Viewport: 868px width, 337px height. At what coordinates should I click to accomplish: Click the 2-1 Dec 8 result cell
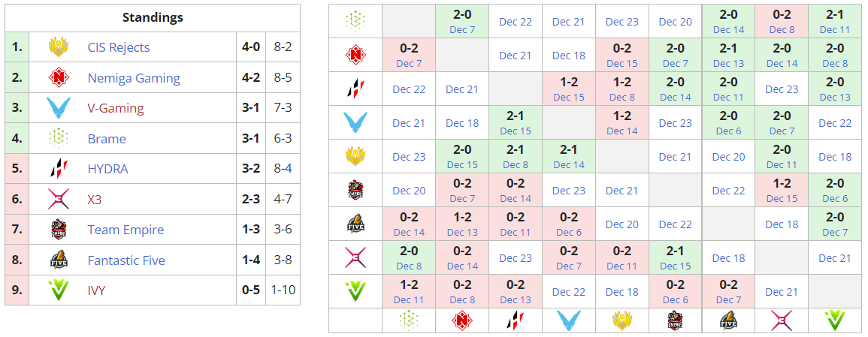516,156
